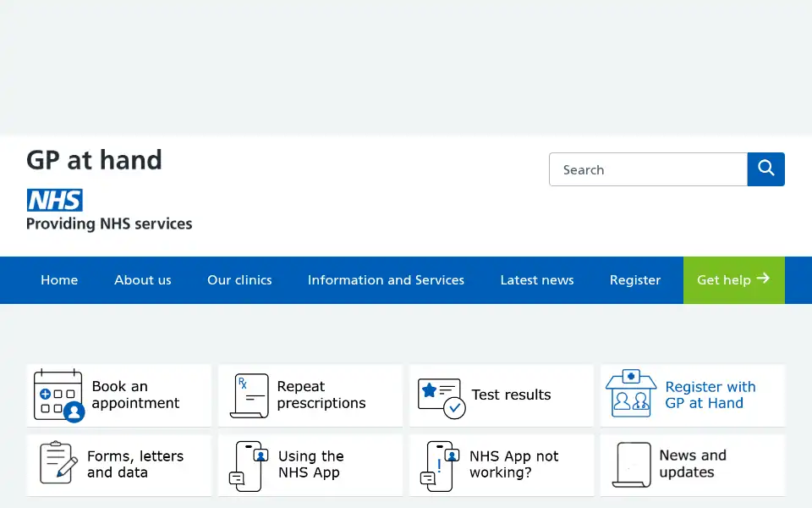Click the calendar icon for Book an appointment
This screenshot has height=508, width=812.
(58, 395)
